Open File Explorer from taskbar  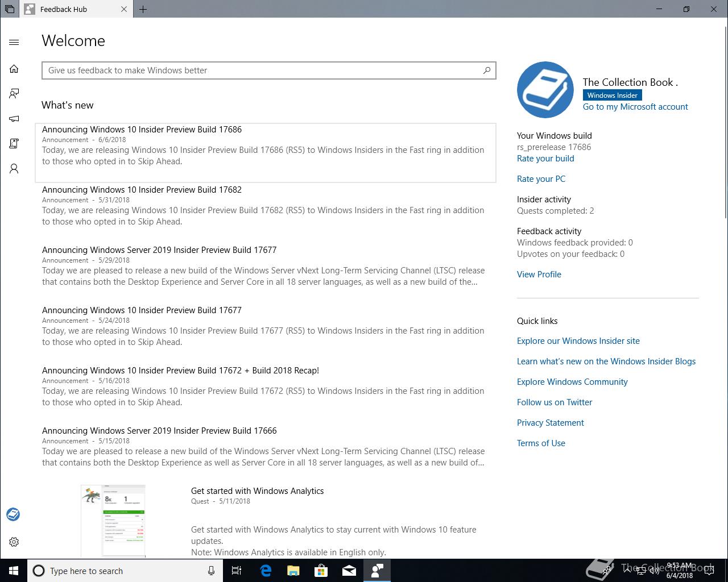pyautogui.click(x=293, y=571)
